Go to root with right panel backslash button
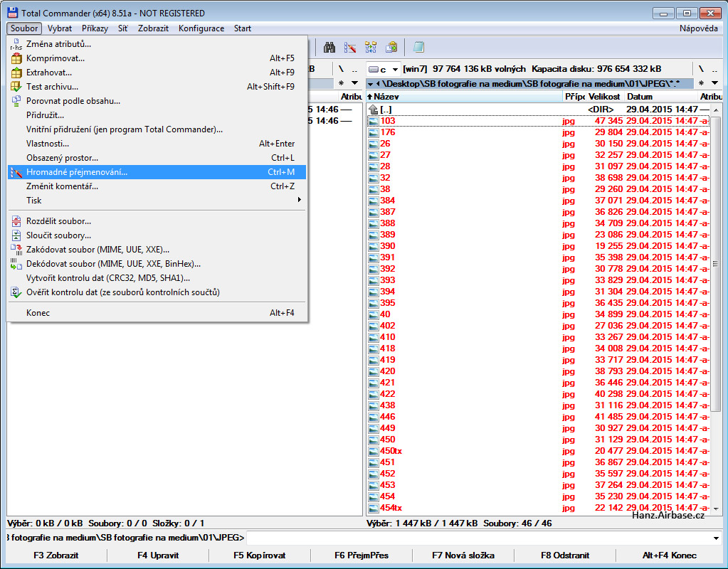Image resolution: width=728 pixels, height=569 pixels. point(701,69)
